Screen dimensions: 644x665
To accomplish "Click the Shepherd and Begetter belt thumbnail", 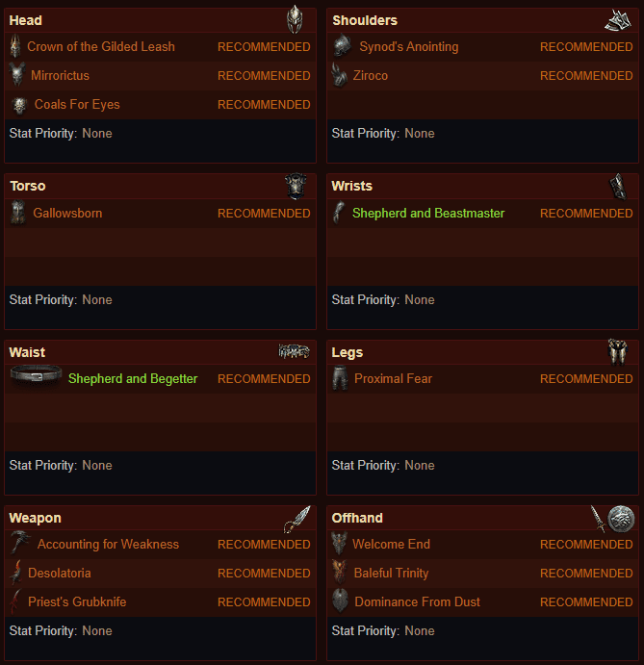I will pyautogui.click(x=36, y=375).
